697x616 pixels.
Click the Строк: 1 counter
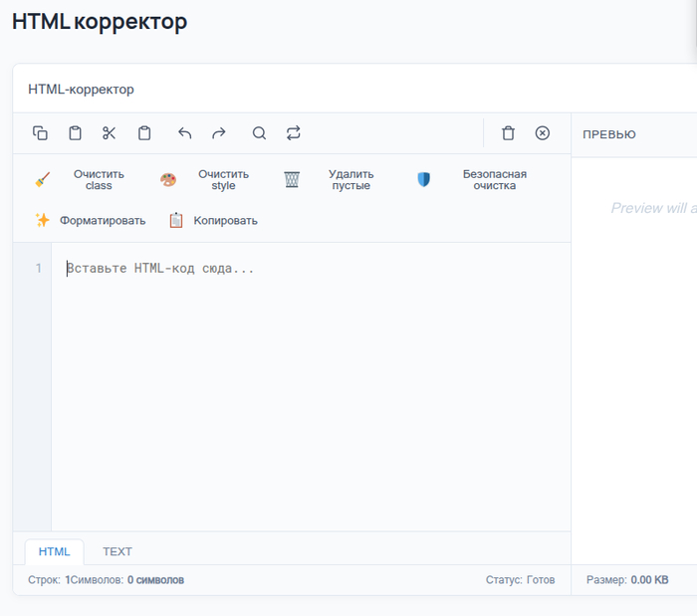pos(49,580)
